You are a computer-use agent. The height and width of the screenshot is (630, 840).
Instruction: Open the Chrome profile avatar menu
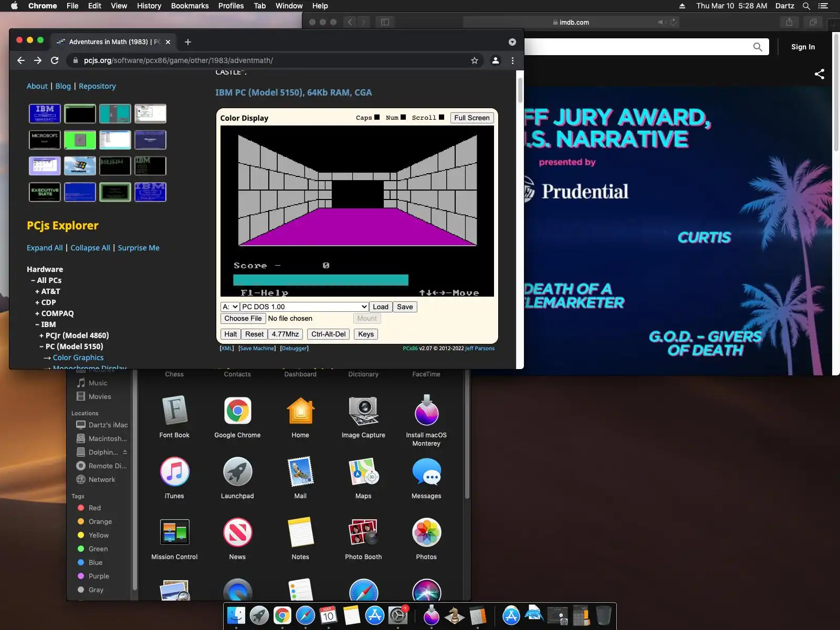(495, 60)
